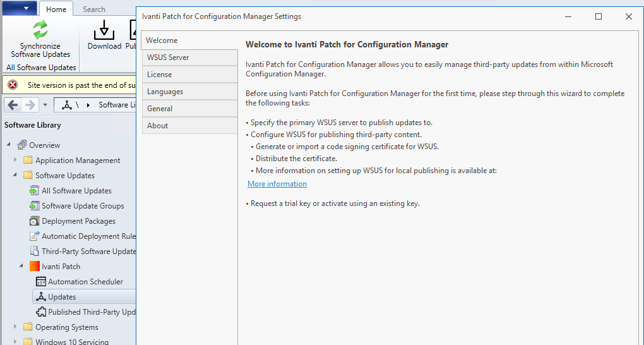Expand the Operating Systems folder
Screen dimensions: 644x345
pyautogui.click(x=15, y=327)
